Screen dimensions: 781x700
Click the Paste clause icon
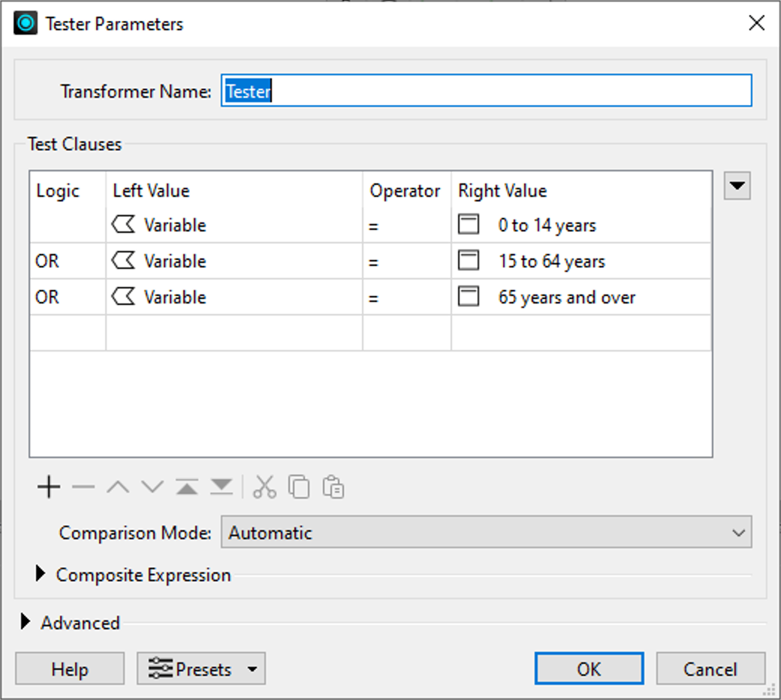[x=331, y=487]
